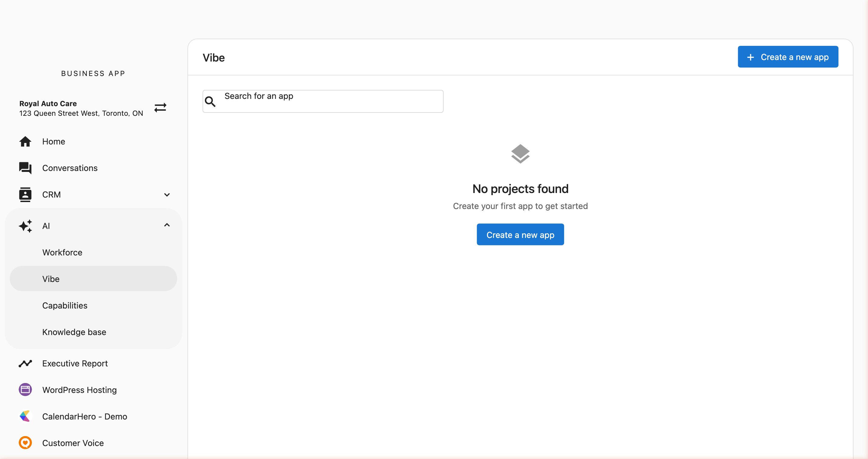The image size is (868, 459).
Task: Click the Royal Auto Care business name
Action: coord(48,103)
